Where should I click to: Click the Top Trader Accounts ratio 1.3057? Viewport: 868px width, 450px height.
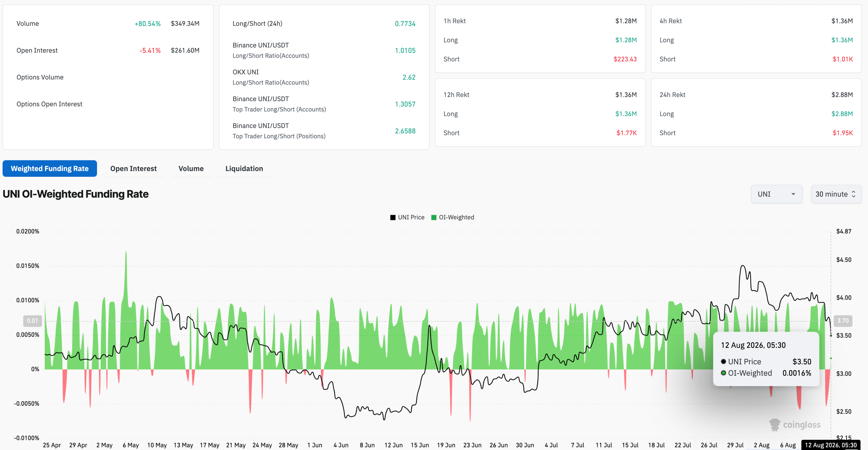(405, 104)
